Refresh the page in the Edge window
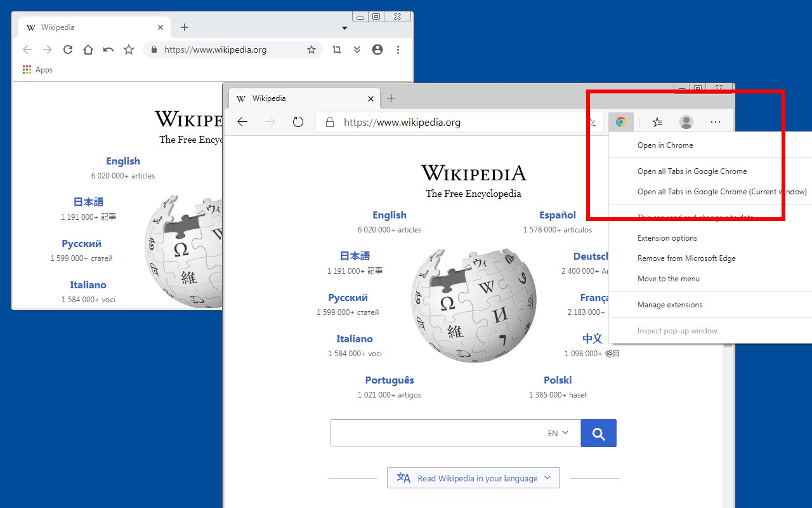The image size is (812, 508). (x=298, y=122)
